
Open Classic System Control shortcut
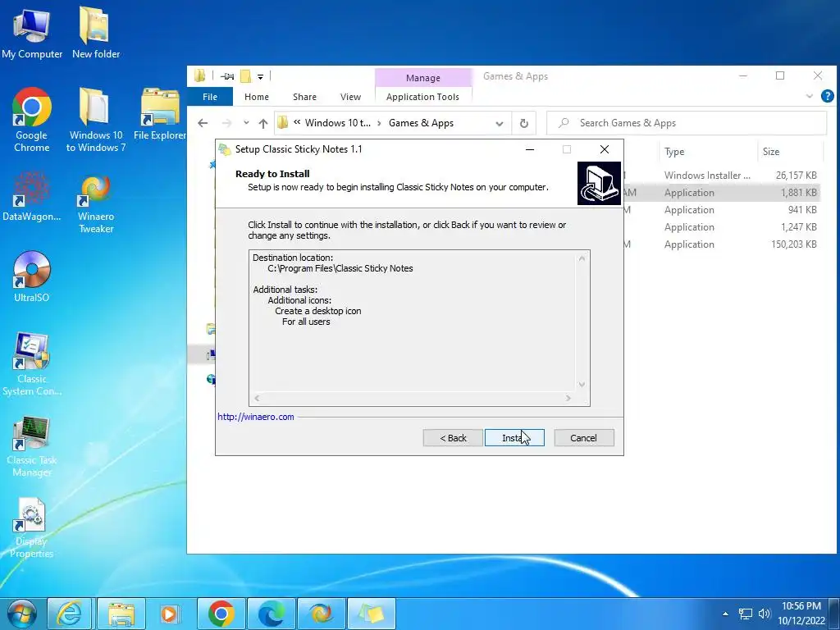point(32,364)
